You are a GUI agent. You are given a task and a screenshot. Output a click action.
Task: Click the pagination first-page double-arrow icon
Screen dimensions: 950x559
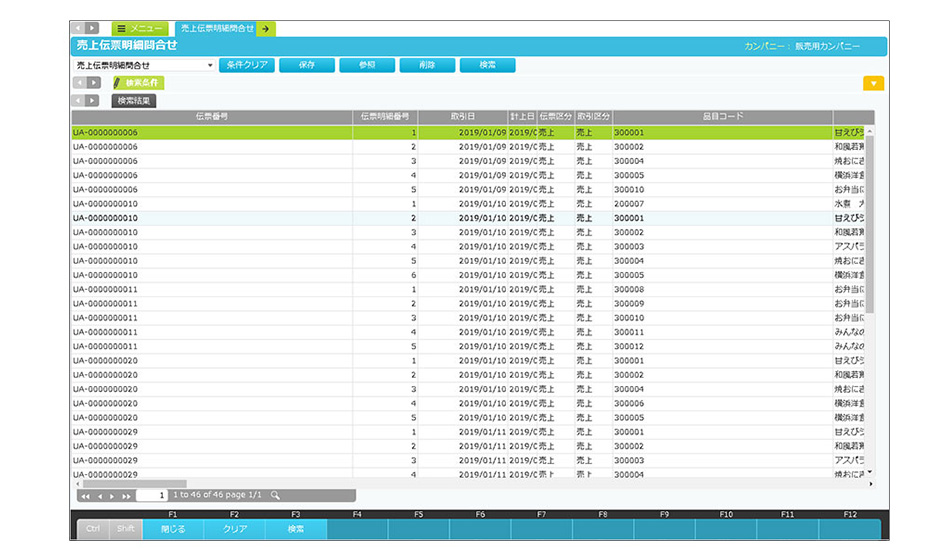[x=86, y=495]
